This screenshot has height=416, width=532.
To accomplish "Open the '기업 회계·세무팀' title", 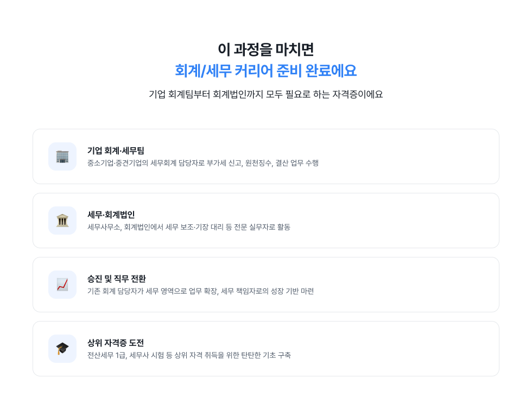I will (116, 150).
